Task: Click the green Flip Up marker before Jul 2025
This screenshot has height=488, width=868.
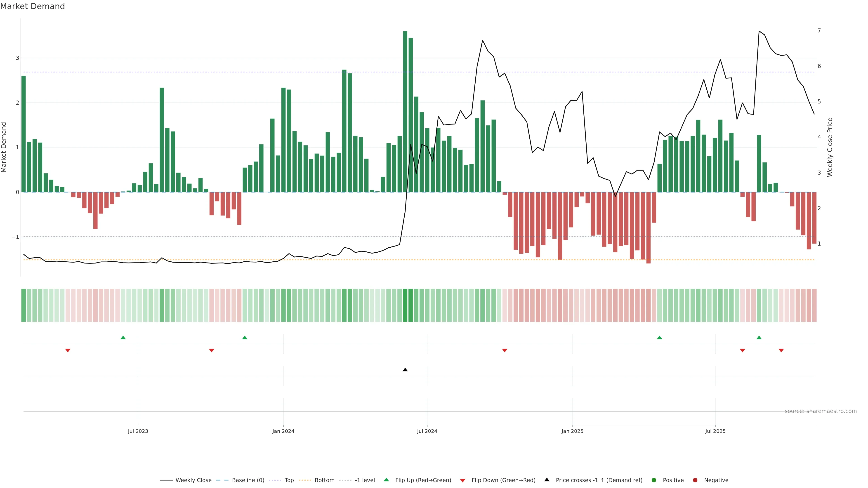Action: coord(659,338)
